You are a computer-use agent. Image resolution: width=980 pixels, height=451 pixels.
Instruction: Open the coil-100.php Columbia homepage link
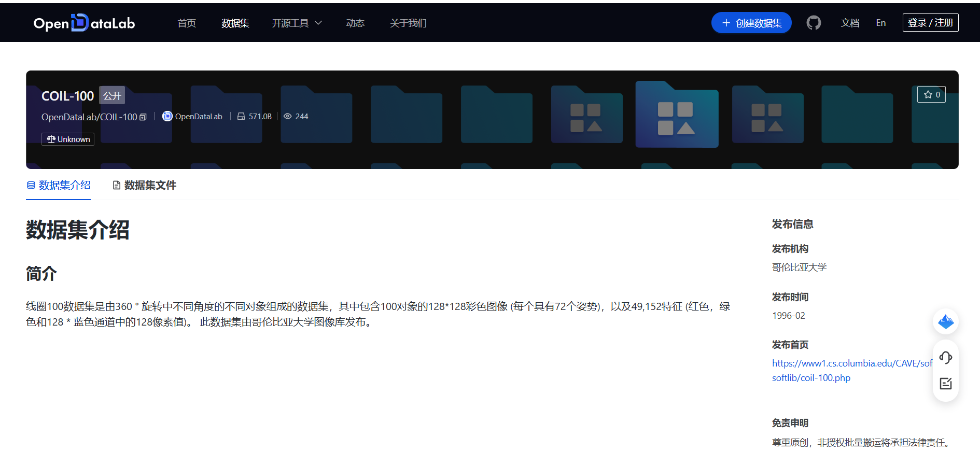pyautogui.click(x=852, y=371)
